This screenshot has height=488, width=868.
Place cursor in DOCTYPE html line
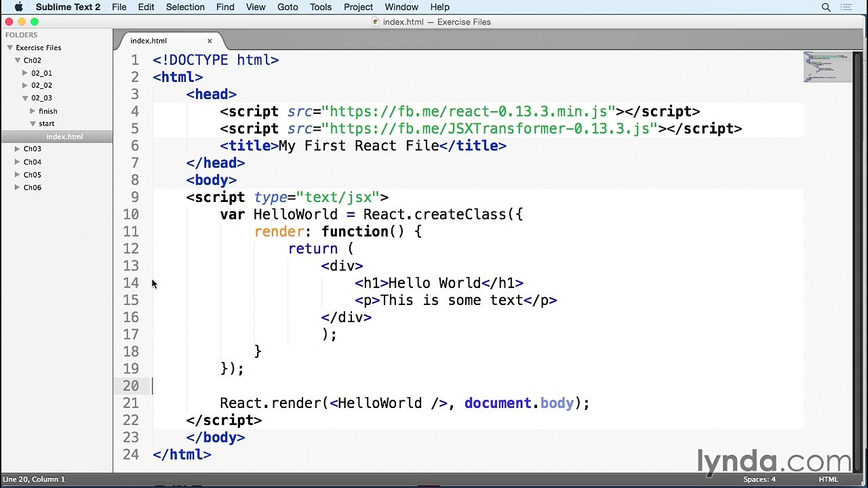216,60
